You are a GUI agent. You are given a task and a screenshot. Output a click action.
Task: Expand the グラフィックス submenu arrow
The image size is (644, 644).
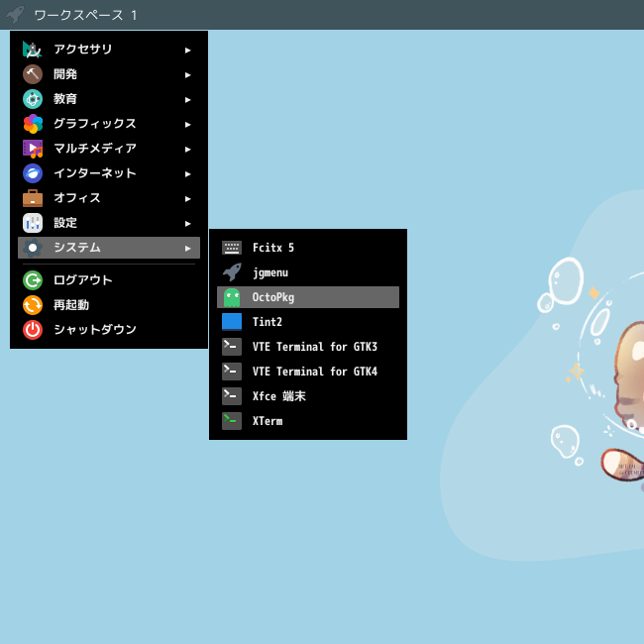(x=187, y=125)
